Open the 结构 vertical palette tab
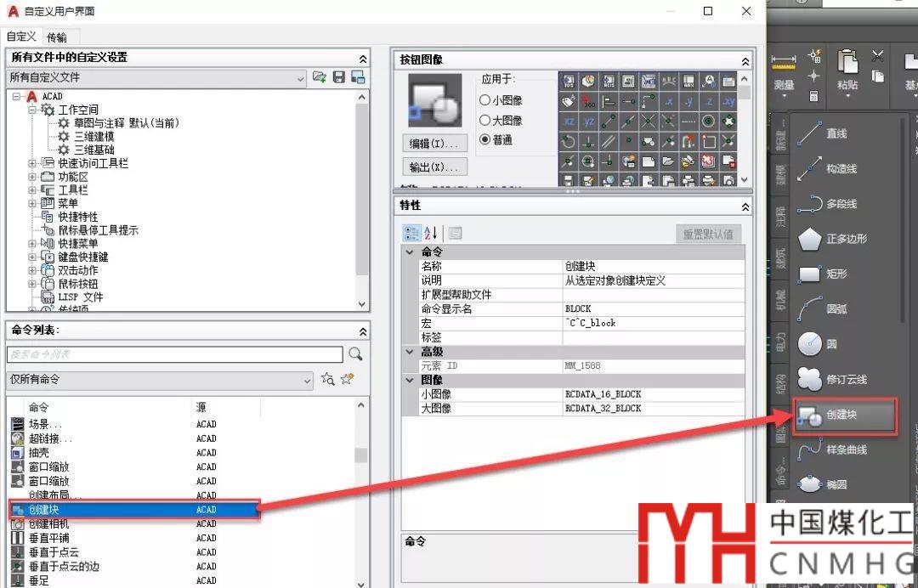The image size is (918, 588). [x=780, y=382]
